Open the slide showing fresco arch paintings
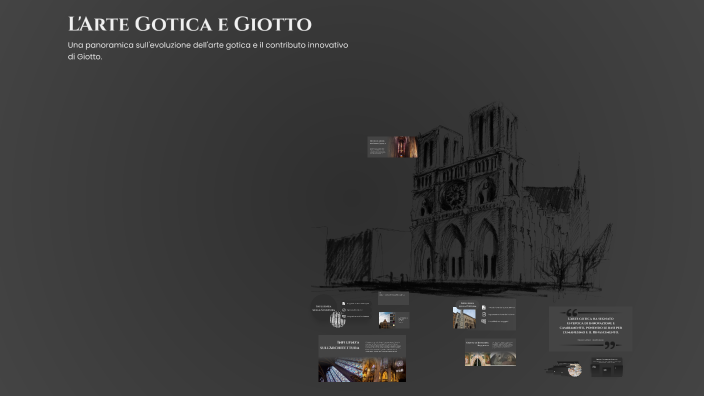Image resolution: width=704 pixels, height=396 pixels. click(x=490, y=352)
